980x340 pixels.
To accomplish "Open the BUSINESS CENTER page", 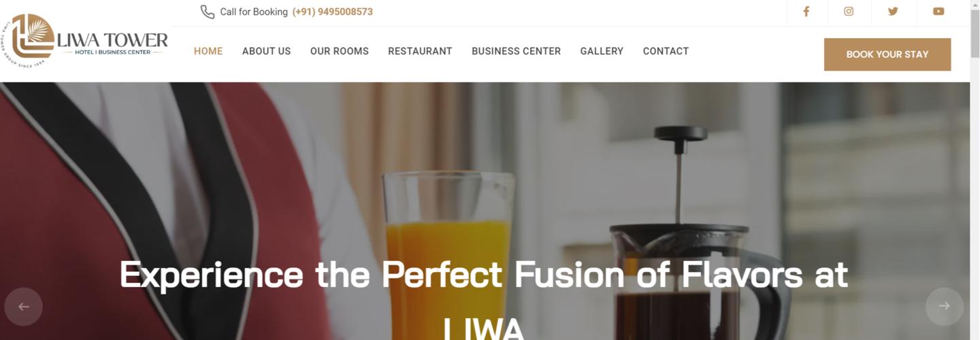I will click(516, 51).
